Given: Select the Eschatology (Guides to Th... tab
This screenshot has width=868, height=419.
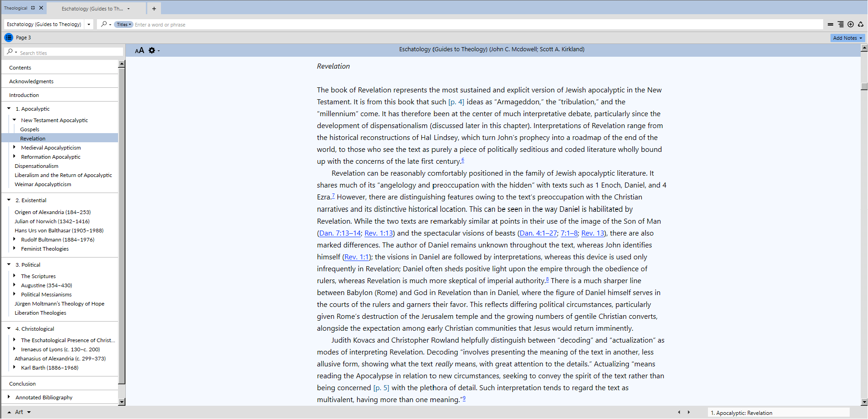Looking at the screenshot, I should click(x=92, y=9).
